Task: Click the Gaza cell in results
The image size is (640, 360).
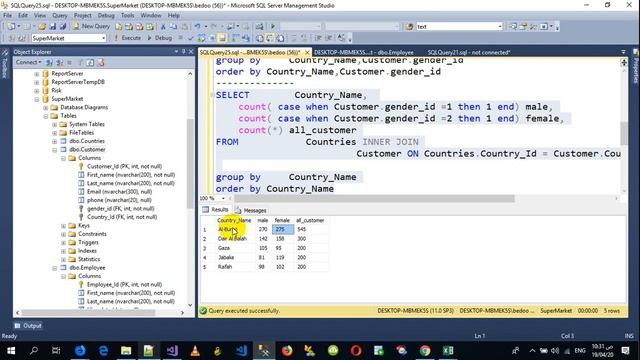Action: click(234, 248)
